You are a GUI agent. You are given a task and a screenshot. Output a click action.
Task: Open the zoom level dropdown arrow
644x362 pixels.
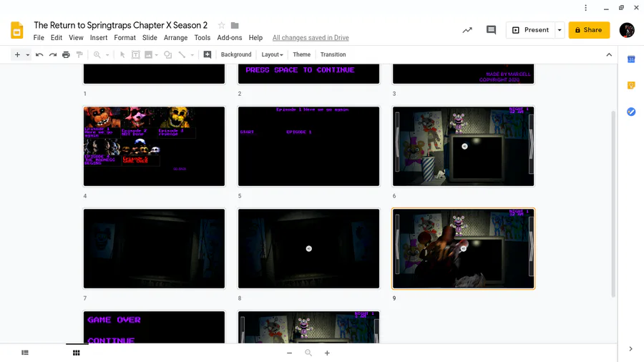click(107, 54)
